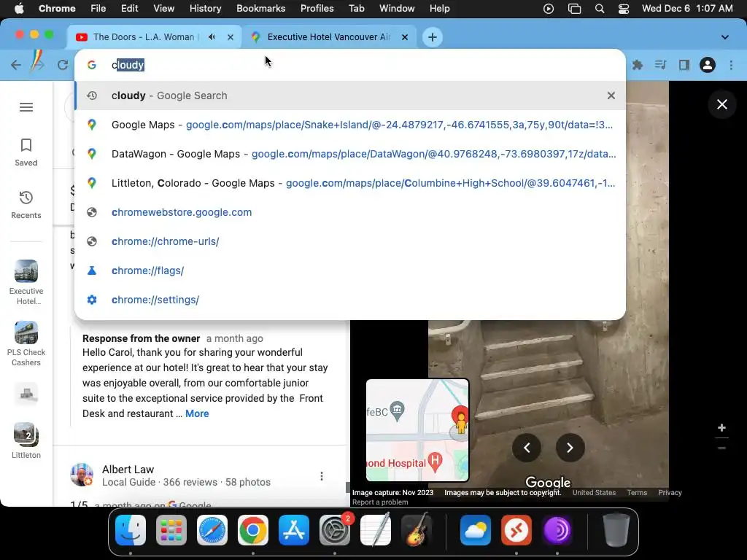Open chromewebstore.google.com suggestion
747x560 pixels.
click(x=350, y=212)
